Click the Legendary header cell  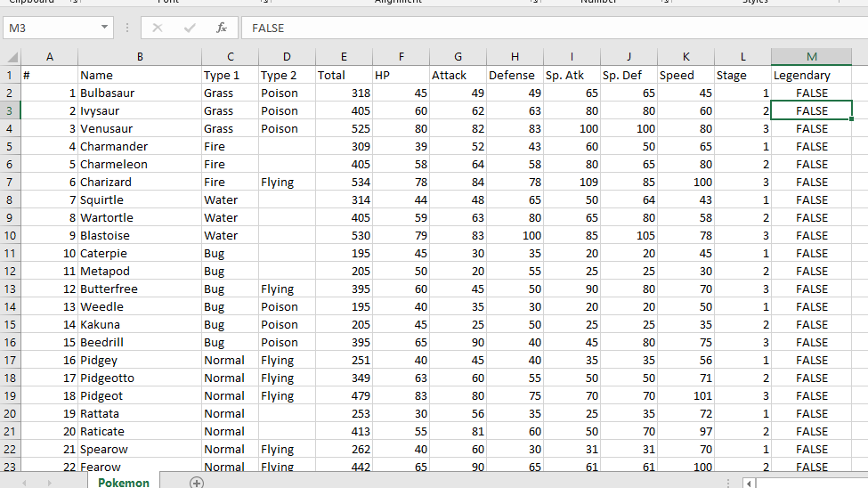[x=812, y=75]
